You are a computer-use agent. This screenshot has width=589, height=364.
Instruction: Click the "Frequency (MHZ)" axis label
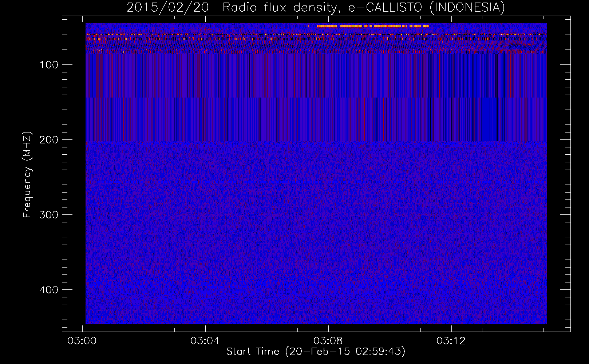[x=27, y=175]
